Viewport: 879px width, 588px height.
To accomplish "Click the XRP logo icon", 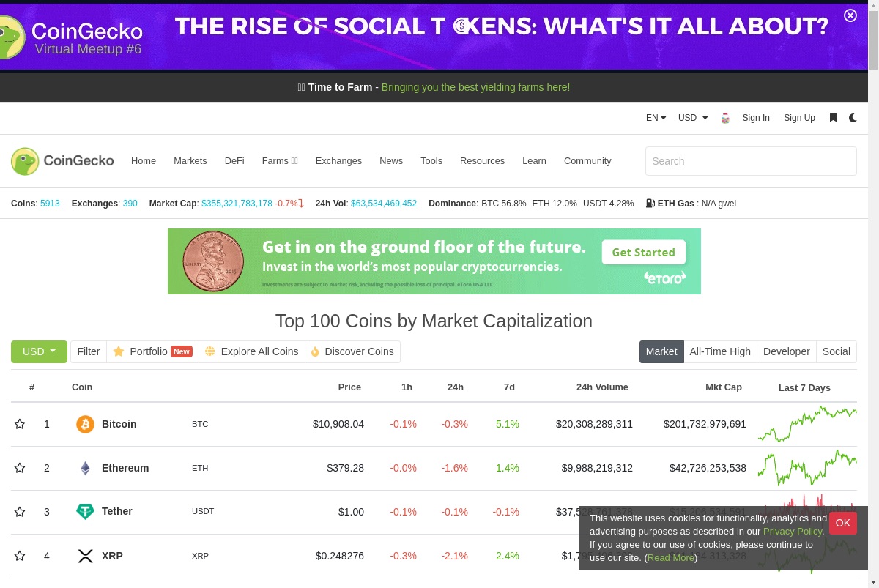I will [x=85, y=556].
